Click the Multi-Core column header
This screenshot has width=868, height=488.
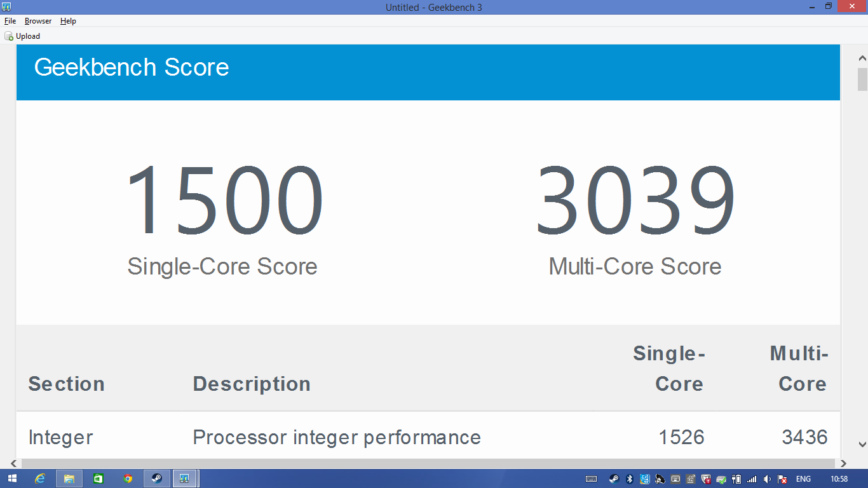pyautogui.click(x=799, y=369)
